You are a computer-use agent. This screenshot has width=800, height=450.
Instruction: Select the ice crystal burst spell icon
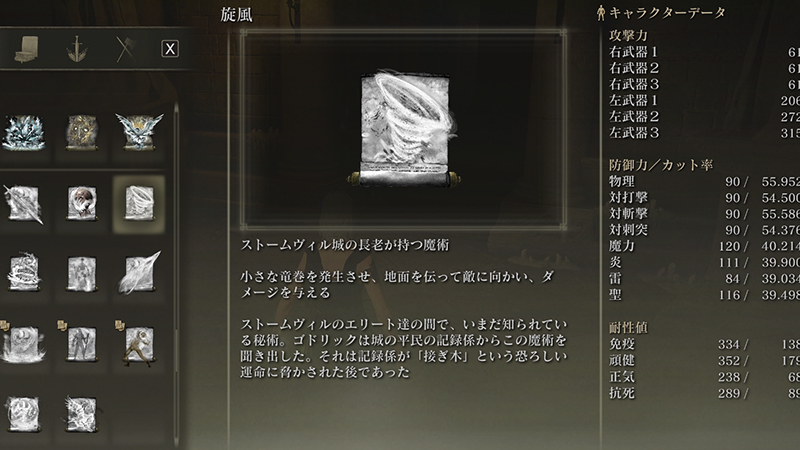23,133
